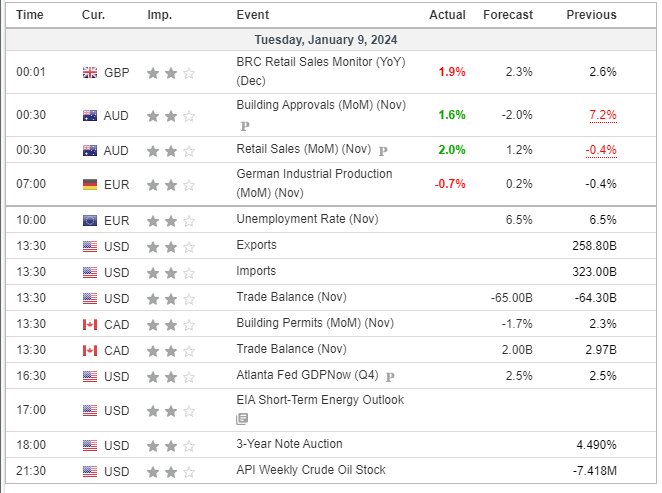Click revised previous value 7.2% for Building Approvals

coord(602,115)
